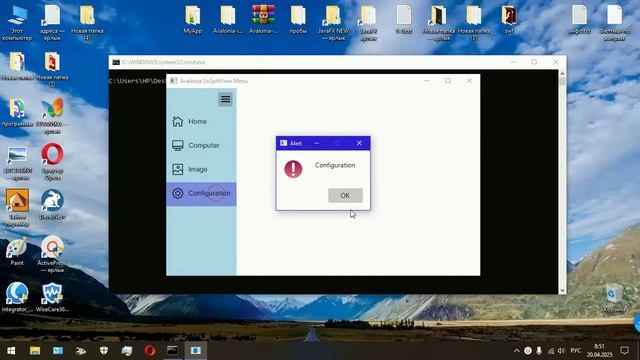Image resolution: width=640 pixels, height=360 pixels.
Task: Click the OK button in Alert dialog
Action: pos(345,196)
